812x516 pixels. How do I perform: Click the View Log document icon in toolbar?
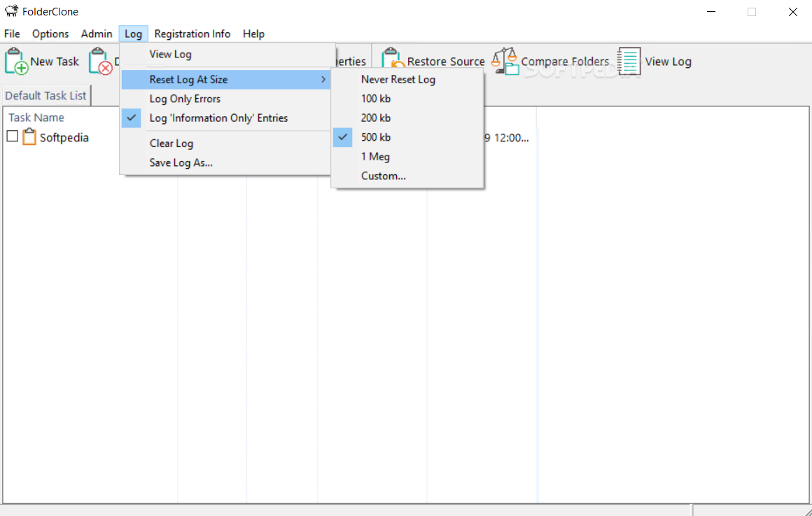pyautogui.click(x=629, y=61)
